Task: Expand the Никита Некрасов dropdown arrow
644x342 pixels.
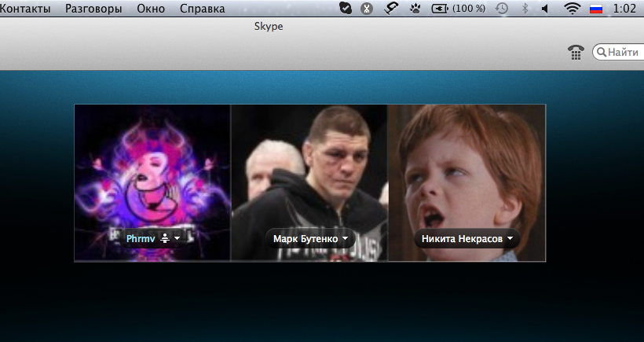Action: click(510, 238)
